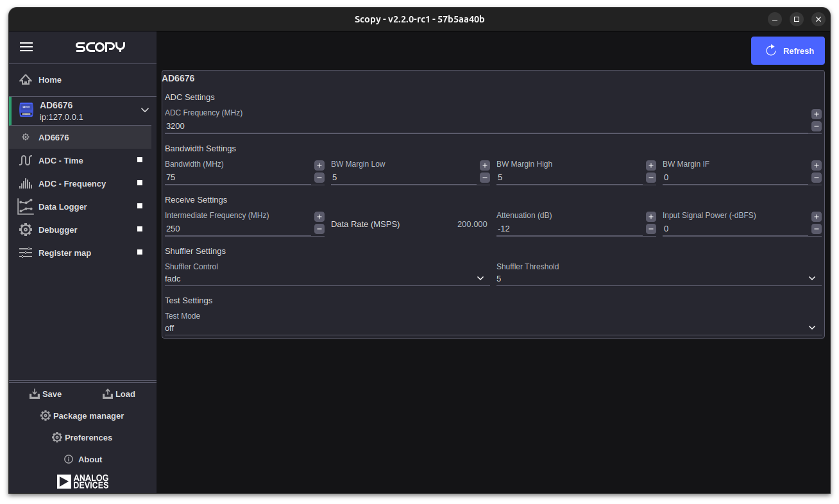Select the AD6676 plugin menu item
Image resolution: width=839 pixels, height=504 pixels.
(x=80, y=137)
